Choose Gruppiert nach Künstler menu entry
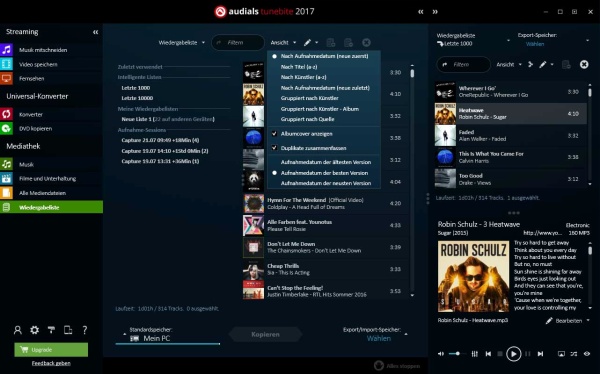 click(x=309, y=98)
